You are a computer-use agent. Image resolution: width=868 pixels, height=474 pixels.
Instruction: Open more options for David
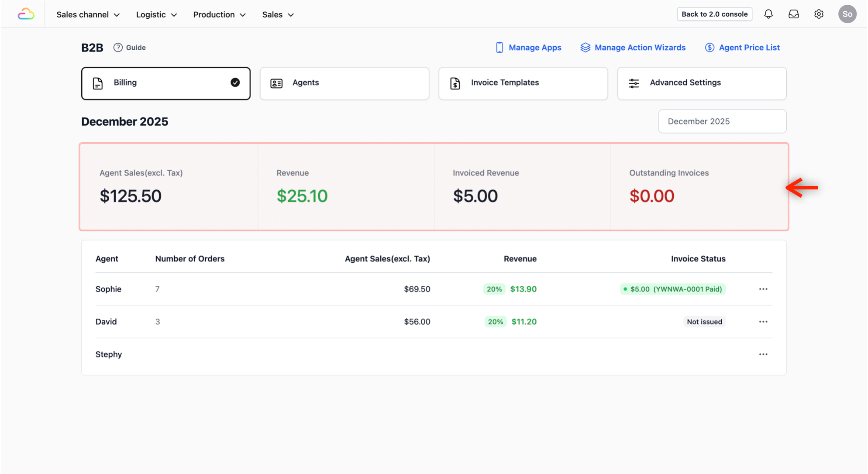[x=763, y=322]
